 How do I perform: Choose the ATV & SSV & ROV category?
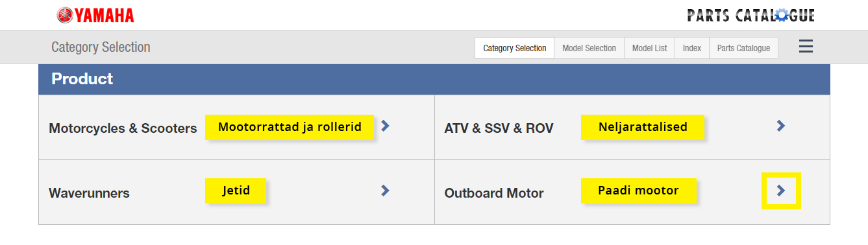[499, 128]
